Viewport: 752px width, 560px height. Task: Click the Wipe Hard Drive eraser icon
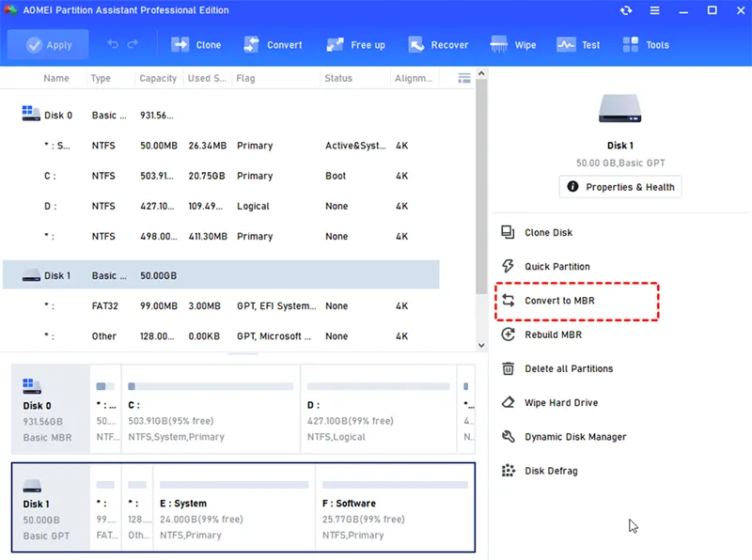tap(508, 402)
